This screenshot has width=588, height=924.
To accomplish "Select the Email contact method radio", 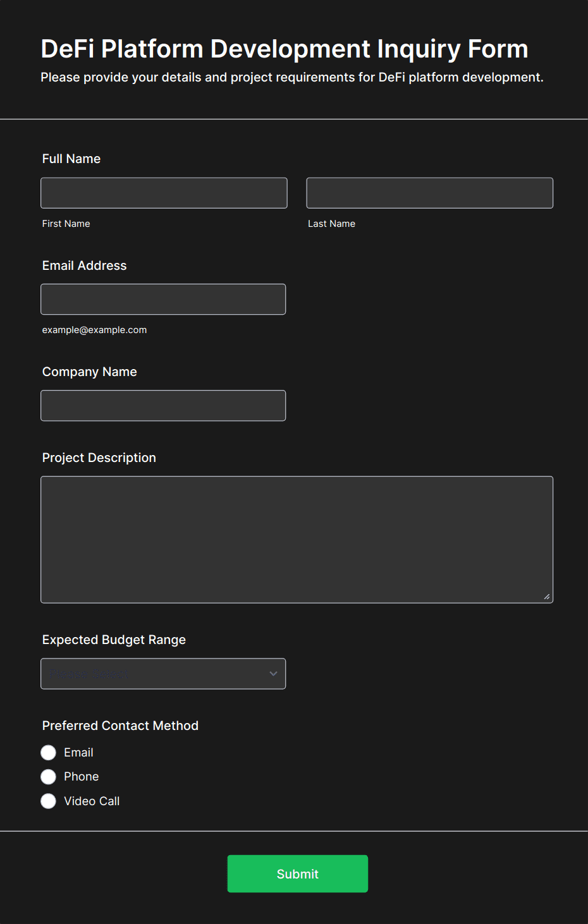I will coord(49,753).
